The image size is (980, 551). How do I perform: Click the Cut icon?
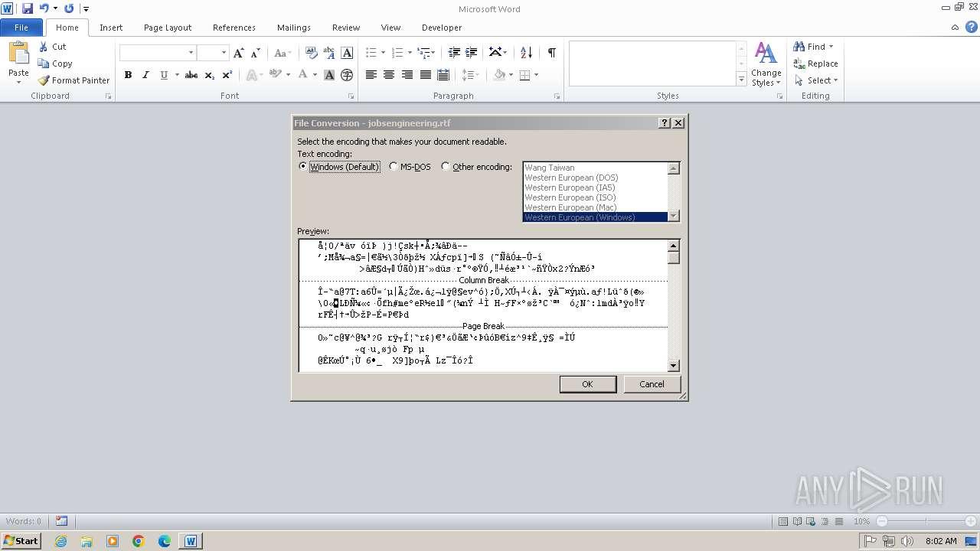(44, 47)
